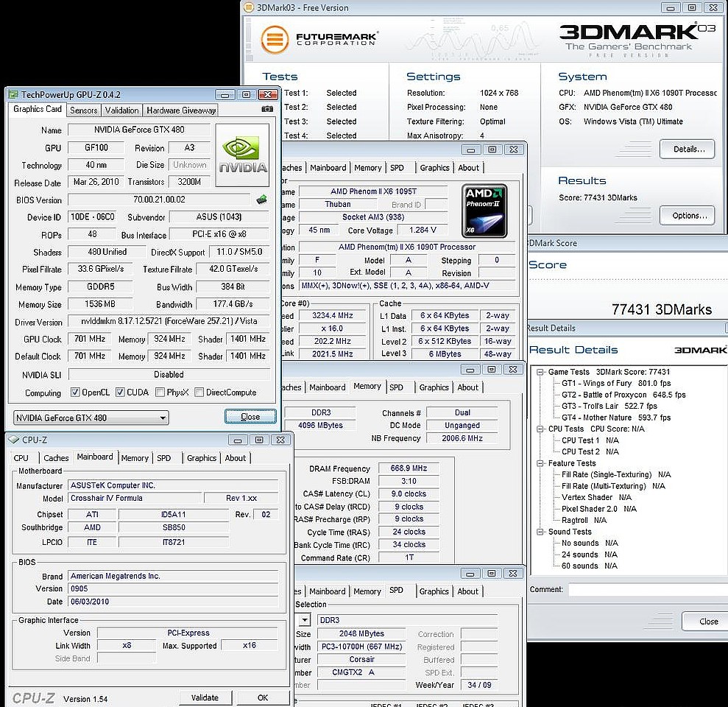Select GT4 - Mother Nature result
Viewport: 728px width, 707px height.
[x=615, y=418]
